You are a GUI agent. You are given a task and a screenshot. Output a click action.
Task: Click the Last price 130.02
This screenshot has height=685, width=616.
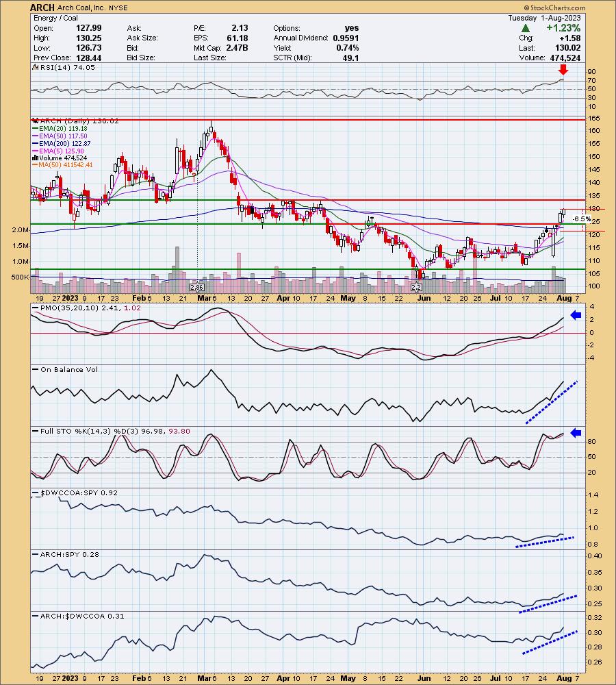[568, 48]
